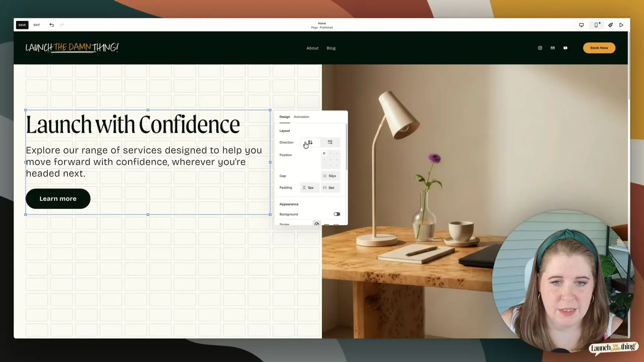Select top-left alignment in Position grid

[324, 153]
